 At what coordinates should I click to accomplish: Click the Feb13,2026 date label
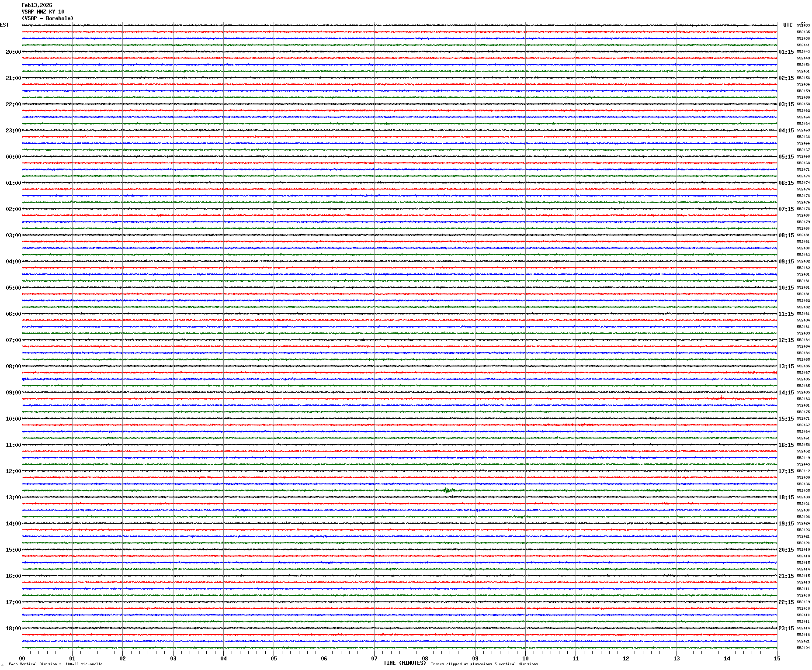point(37,5)
